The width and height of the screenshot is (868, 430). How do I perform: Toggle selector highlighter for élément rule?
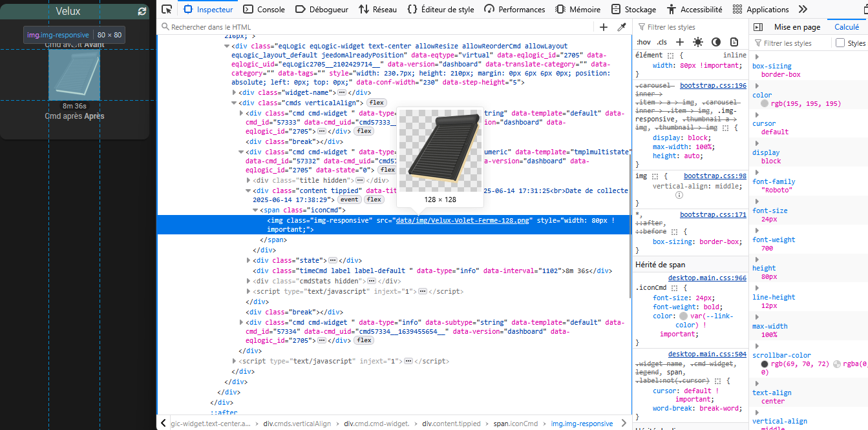[670, 56]
